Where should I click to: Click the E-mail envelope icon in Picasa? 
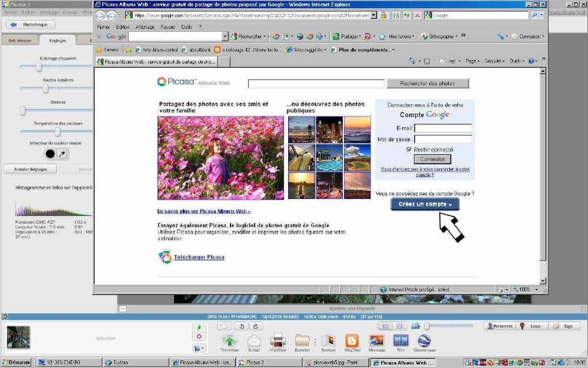click(254, 340)
